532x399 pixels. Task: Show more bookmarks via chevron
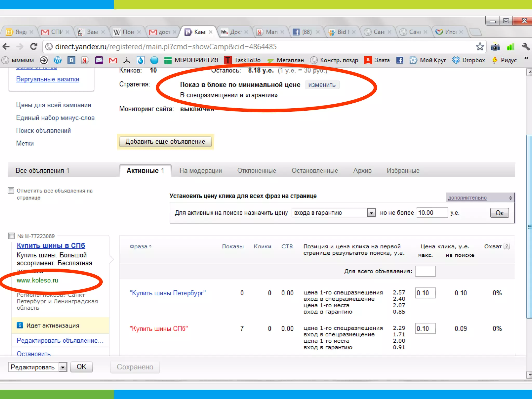click(x=526, y=58)
